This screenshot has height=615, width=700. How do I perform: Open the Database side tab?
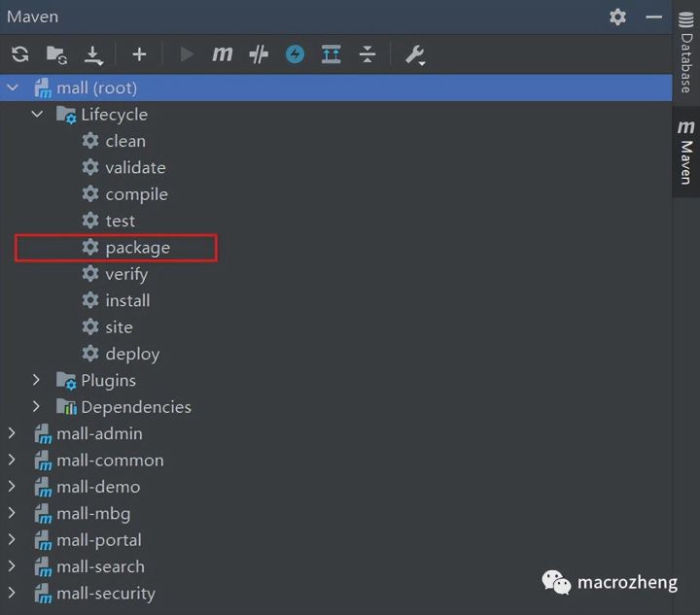pos(686,52)
